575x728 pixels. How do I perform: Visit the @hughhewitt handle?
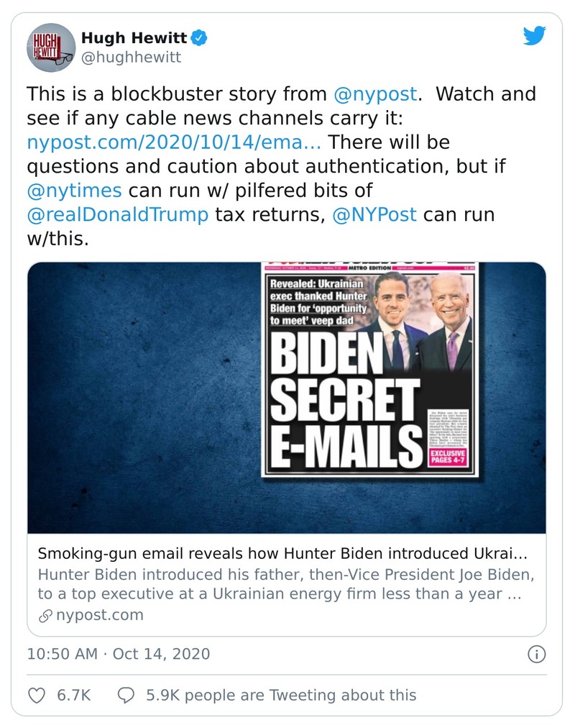131,57
